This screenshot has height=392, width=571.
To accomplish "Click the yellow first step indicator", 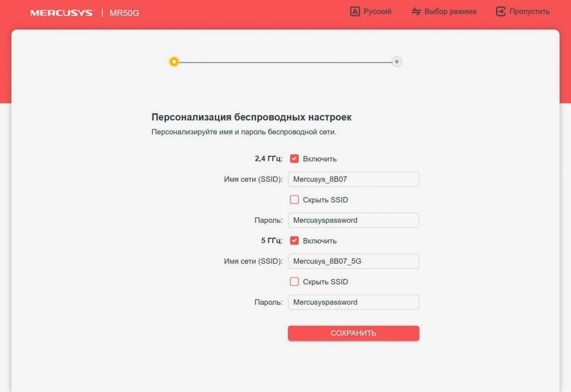I will (174, 62).
